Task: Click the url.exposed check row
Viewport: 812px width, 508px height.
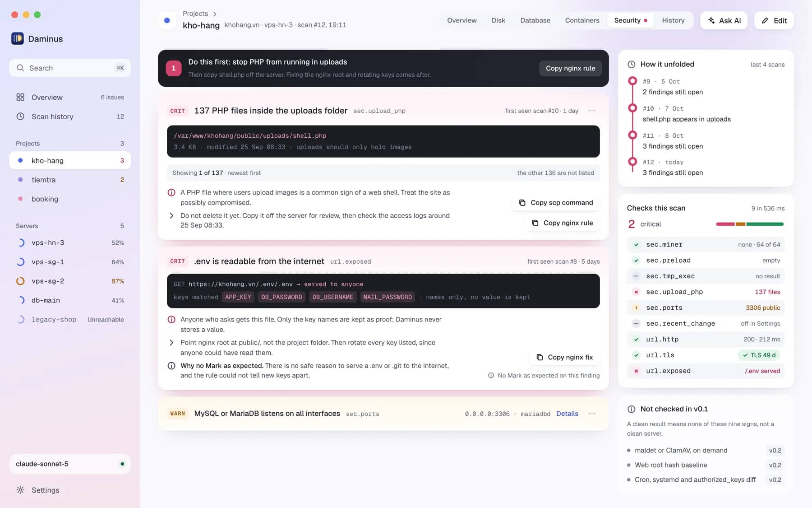Action: pos(706,371)
